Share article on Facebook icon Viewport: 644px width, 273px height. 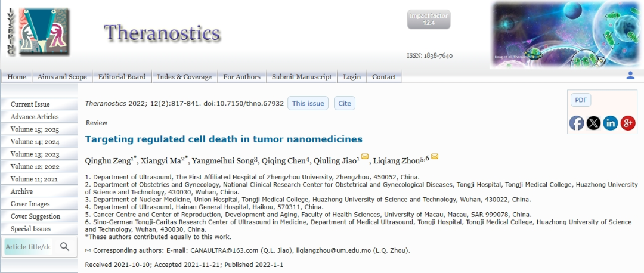click(576, 123)
